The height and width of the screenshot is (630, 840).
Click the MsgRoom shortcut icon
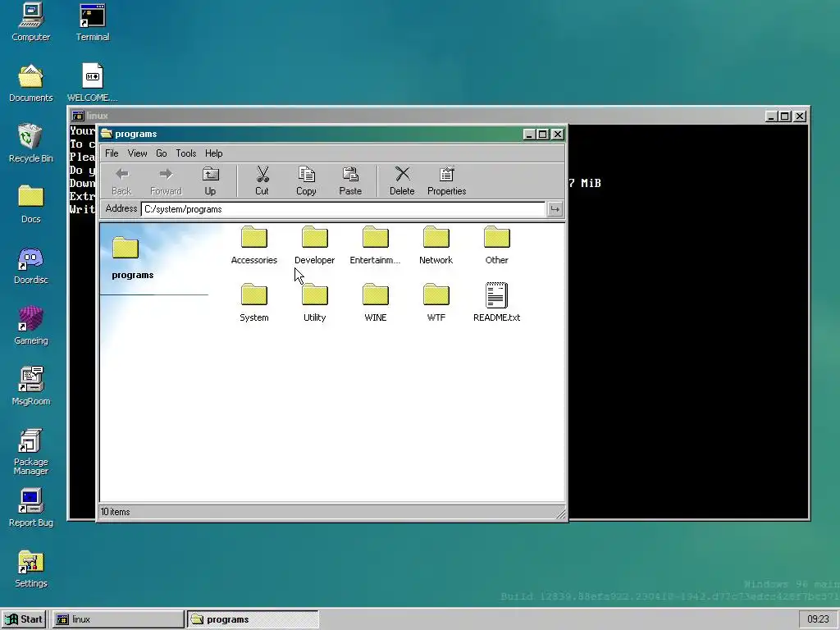pos(30,386)
